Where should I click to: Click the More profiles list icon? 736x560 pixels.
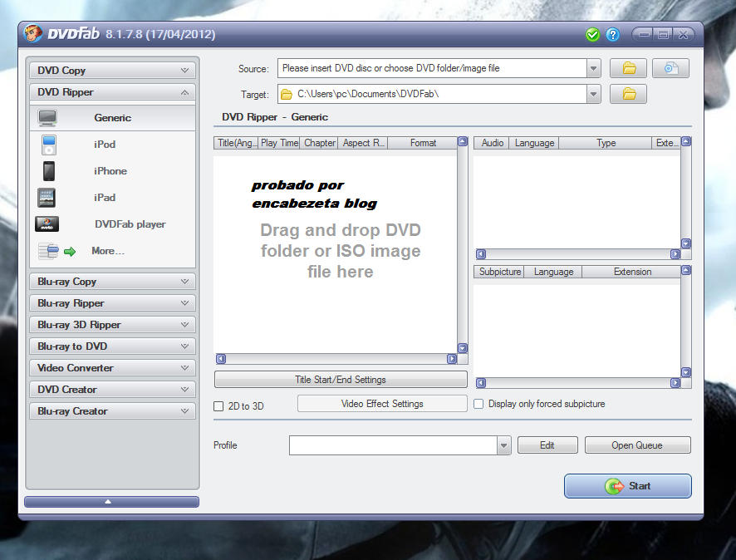point(48,251)
